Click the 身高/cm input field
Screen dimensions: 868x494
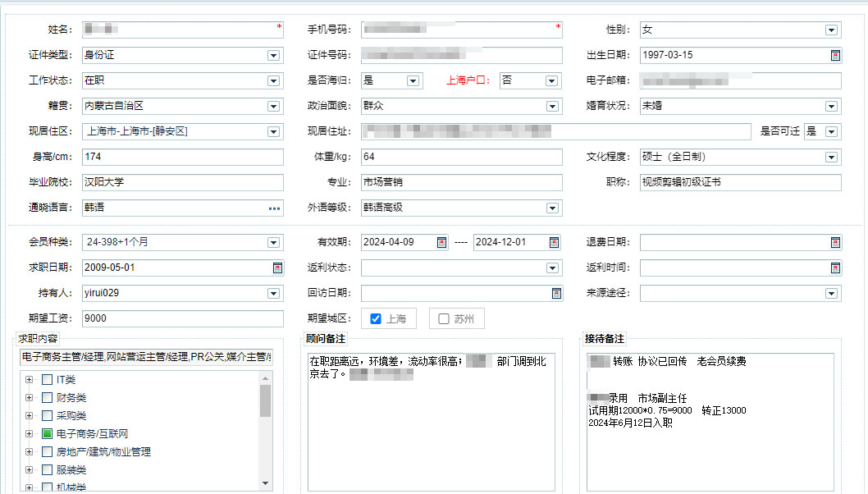pyautogui.click(x=183, y=158)
